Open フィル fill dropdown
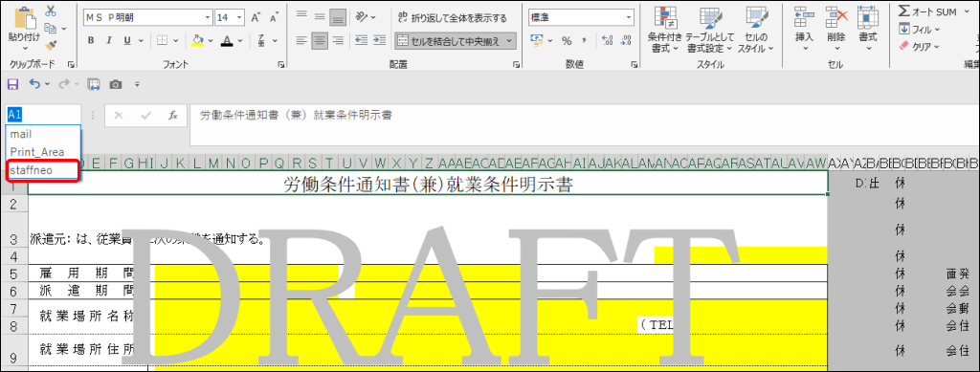The height and width of the screenshot is (372, 980). coord(919,30)
